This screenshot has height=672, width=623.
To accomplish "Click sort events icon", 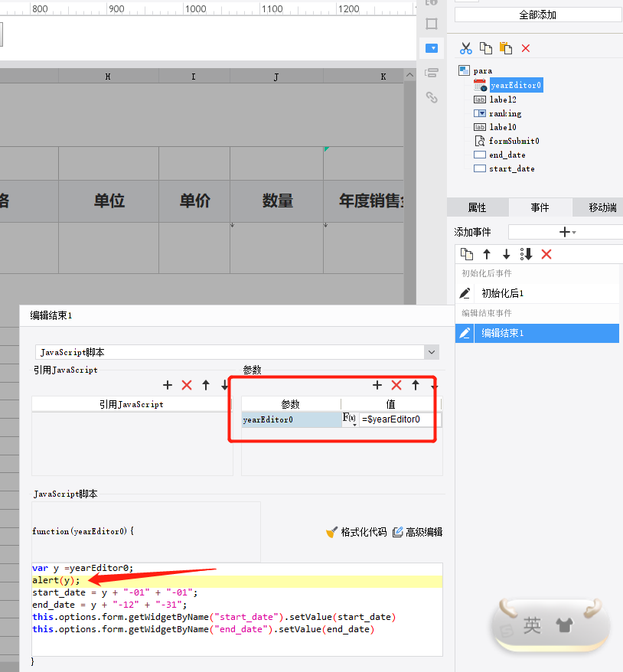I will [x=526, y=254].
